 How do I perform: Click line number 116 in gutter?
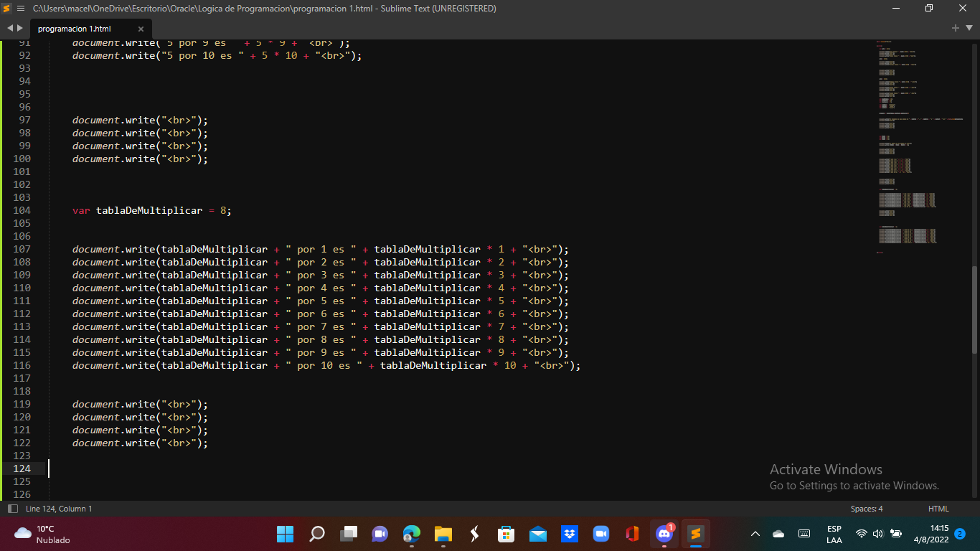pyautogui.click(x=22, y=365)
